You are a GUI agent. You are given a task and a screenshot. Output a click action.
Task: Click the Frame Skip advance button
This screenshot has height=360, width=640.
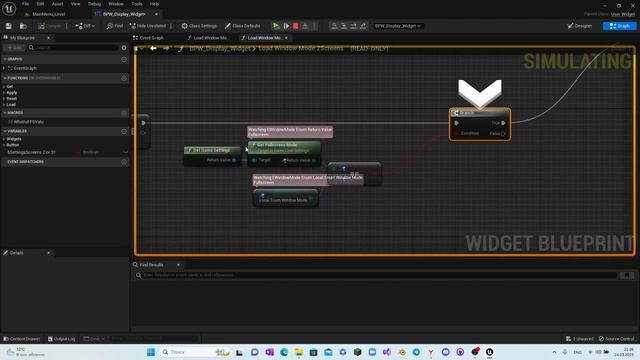tap(286, 26)
